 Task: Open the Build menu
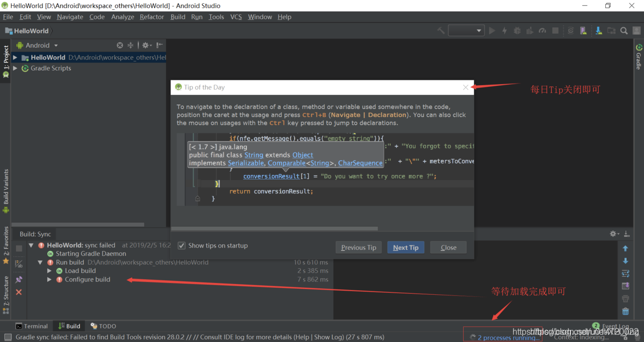[x=178, y=17]
